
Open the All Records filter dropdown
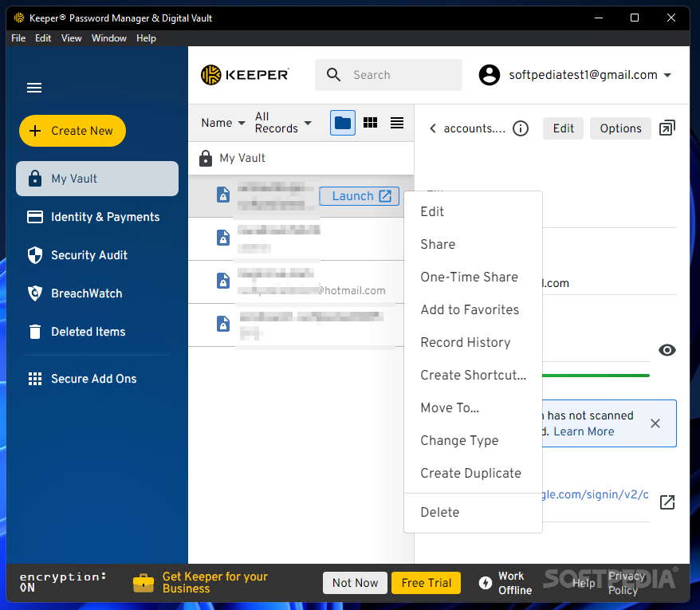click(283, 123)
